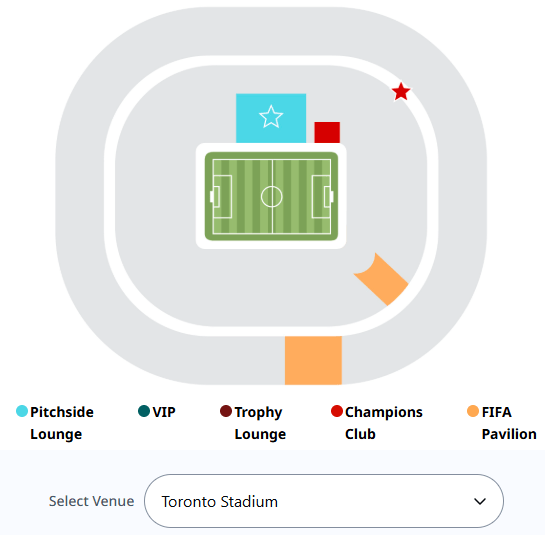Viewport: 545px width, 535px height.
Task: Click the white star in the cyan section
Action: point(271,117)
